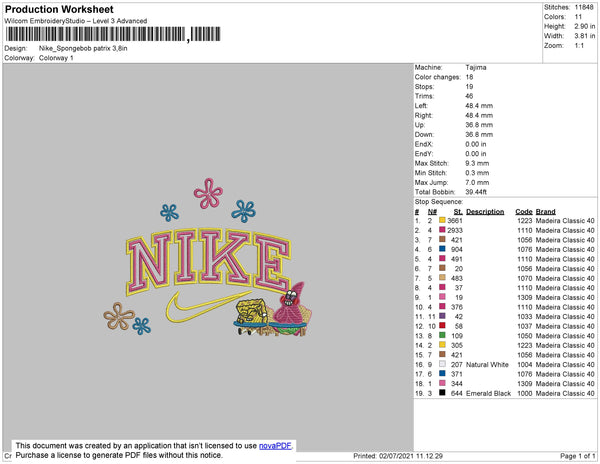Image resolution: width=600 pixels, height=464 pixels.
Task: Click the 'N#' column header
Action: 432,212
